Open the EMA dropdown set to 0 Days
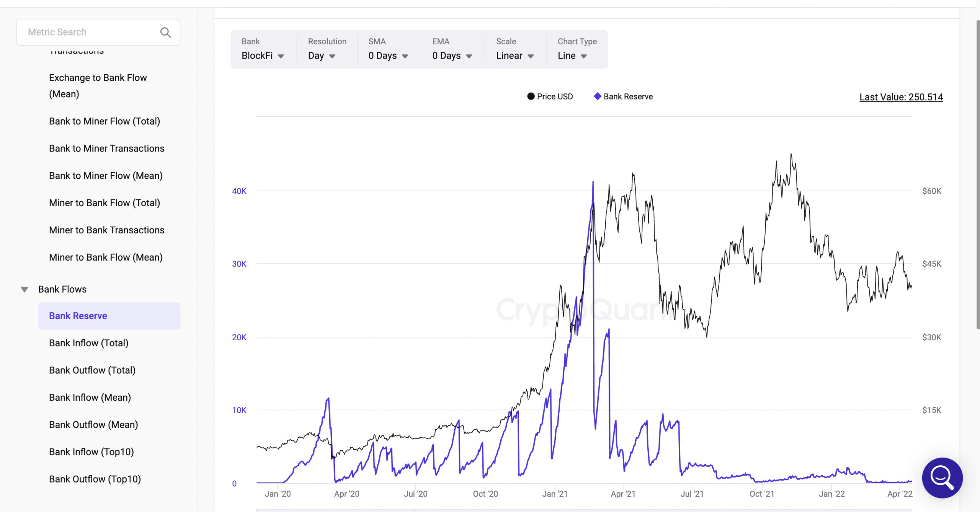Image resolution: width=980 pixels, height=512 pixels. 452,56
